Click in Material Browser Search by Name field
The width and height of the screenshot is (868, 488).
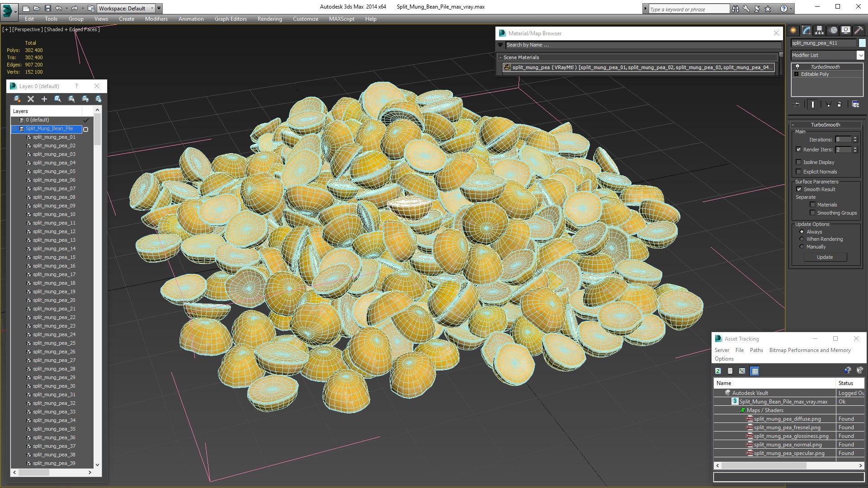pos(643,45)
